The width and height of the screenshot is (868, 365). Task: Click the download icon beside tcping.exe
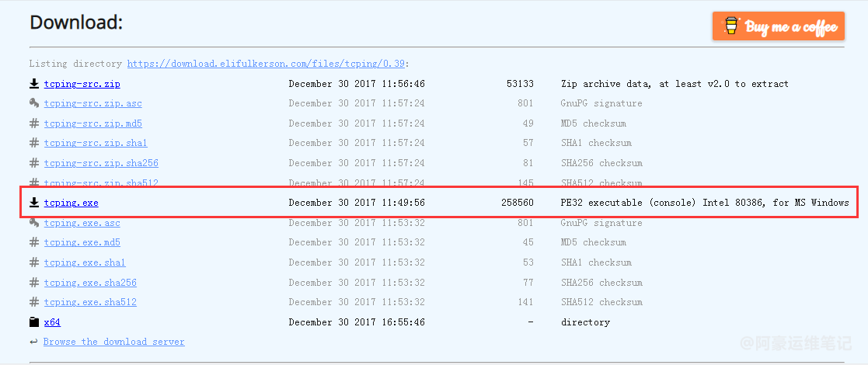[33, 203]
